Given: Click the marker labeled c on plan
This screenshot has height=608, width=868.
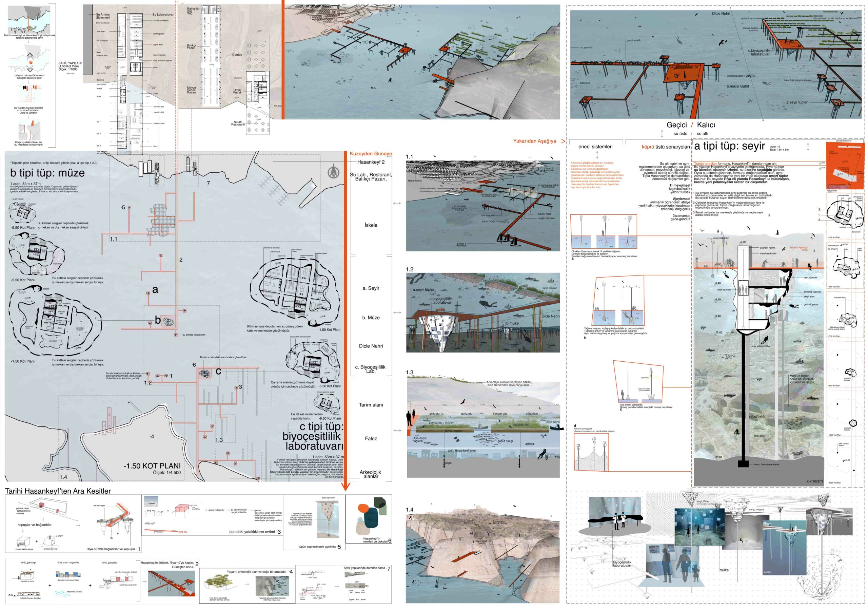Looking at the screenshot, I should (204, 373).
